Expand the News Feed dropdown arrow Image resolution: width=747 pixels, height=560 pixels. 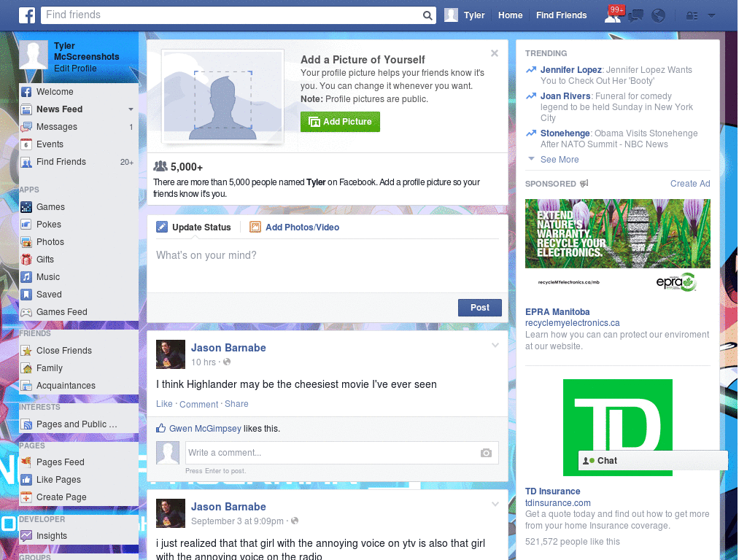[131, 109]
